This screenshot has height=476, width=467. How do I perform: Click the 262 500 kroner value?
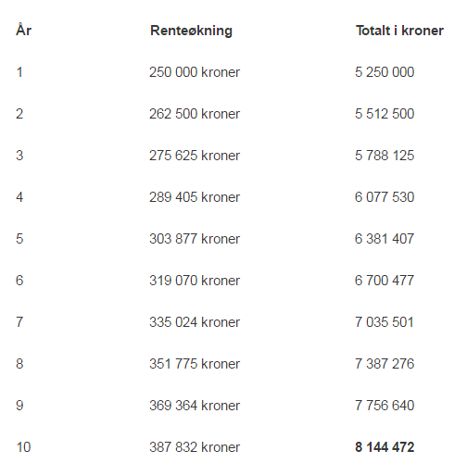(195, 114)
